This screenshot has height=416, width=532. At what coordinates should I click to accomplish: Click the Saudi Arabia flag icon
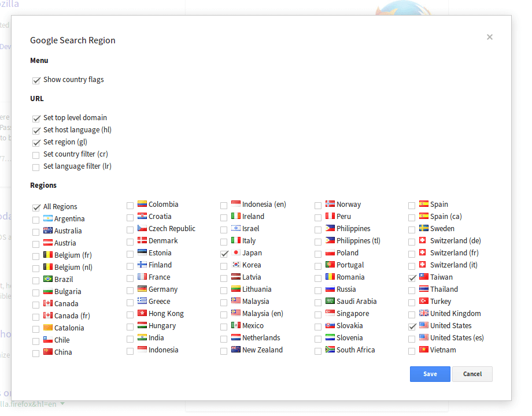point(330,300)
